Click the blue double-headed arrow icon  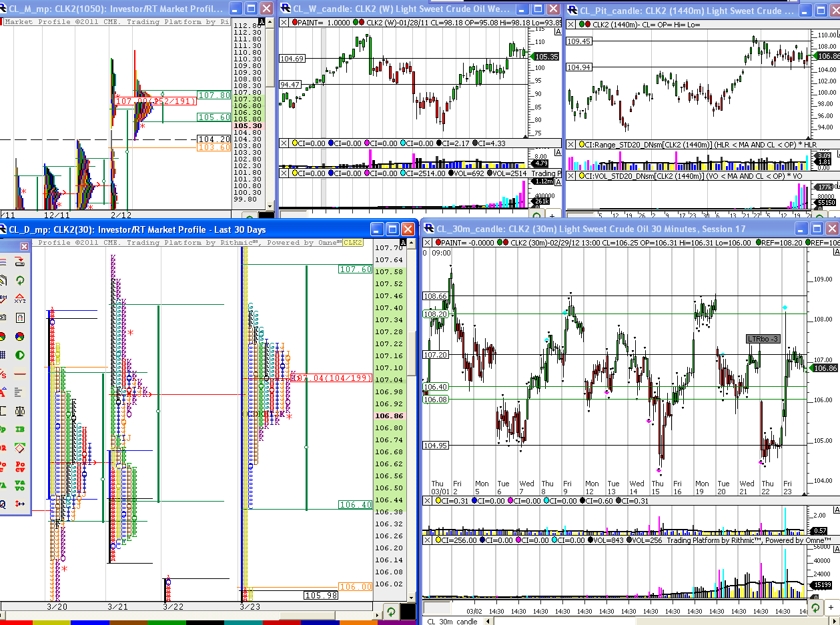[x=20, y=504]
